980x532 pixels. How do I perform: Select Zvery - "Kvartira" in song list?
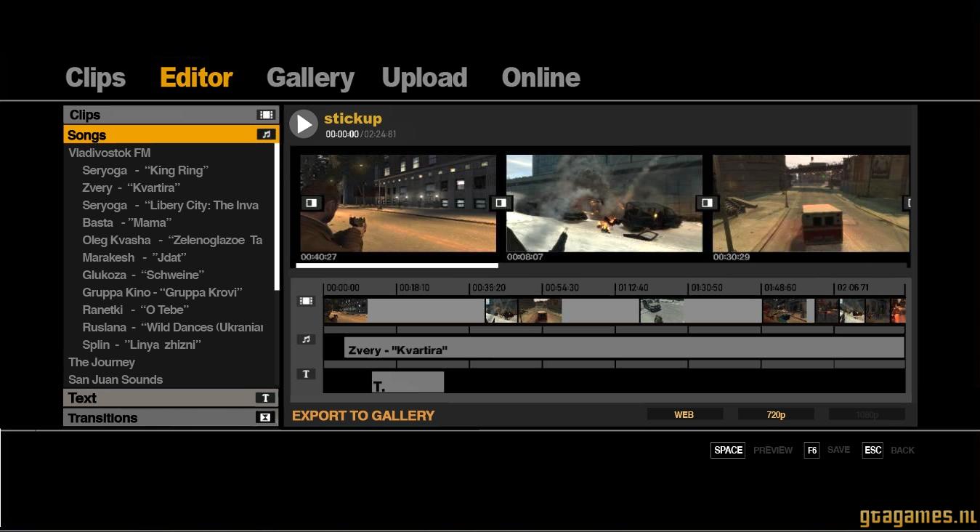point(131,188)
